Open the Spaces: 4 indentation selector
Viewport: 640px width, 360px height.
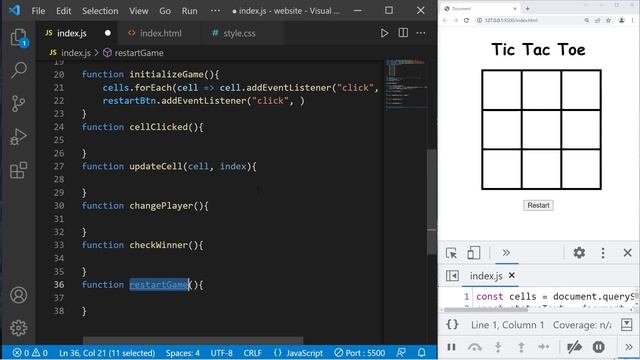pyautogui.click(x=182, y=353)
